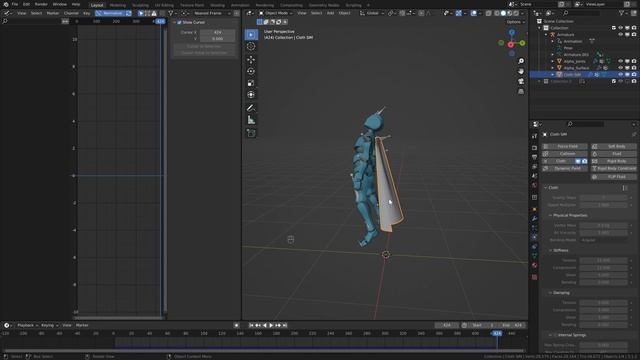Click the Dynamic Paint physics button
The height and width of the screenshot is (360, 640).
[565, 169]
